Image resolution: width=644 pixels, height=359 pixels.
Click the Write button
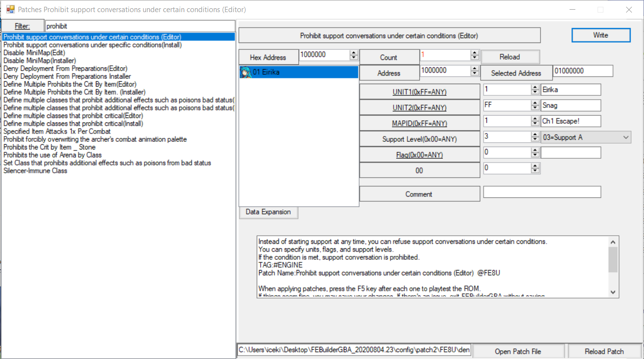click(600, 35)
